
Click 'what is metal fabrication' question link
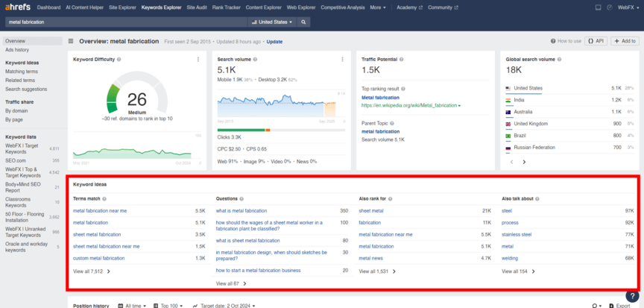point(241,210)
